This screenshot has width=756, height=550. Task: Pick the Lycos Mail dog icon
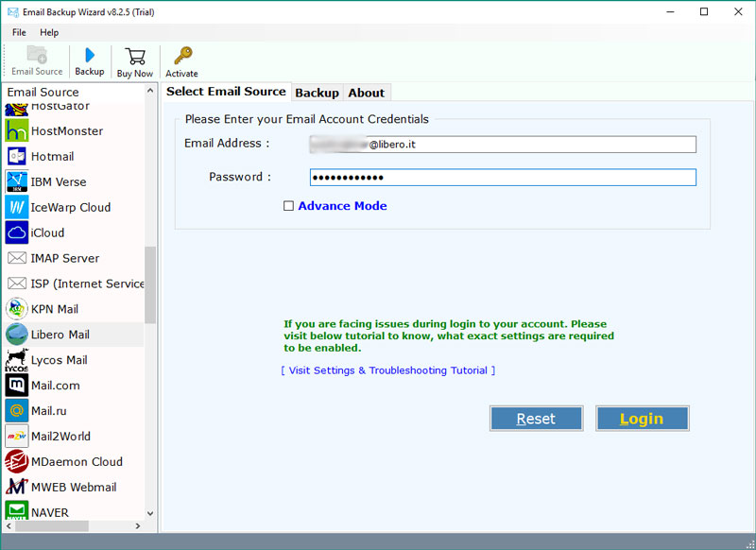tap(17, 360)
